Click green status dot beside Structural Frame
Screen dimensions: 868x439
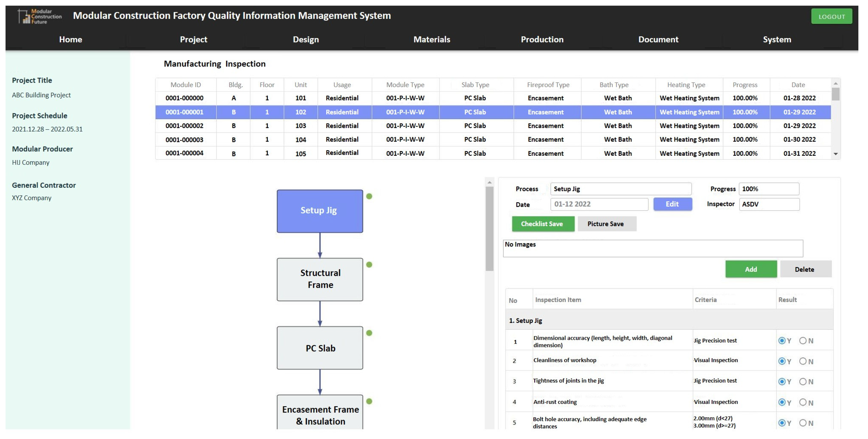pyautogui.click(x=369, y=264)
